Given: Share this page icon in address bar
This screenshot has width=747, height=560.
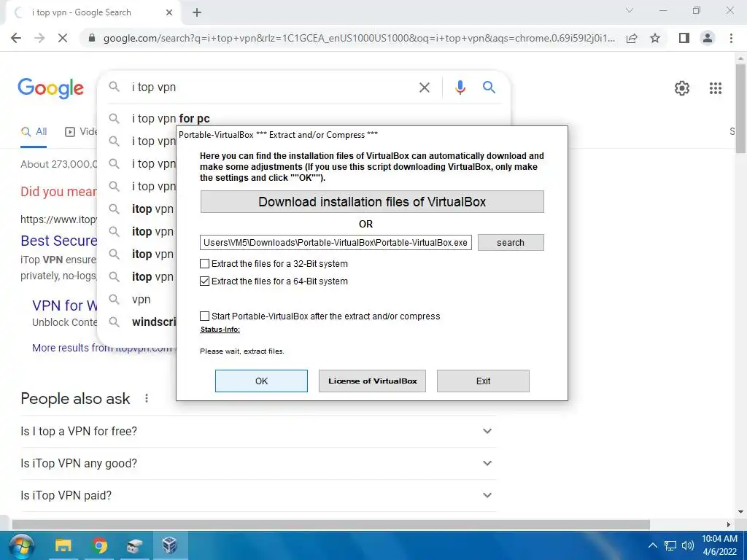Looking at the screenshot, I should 632,38.
